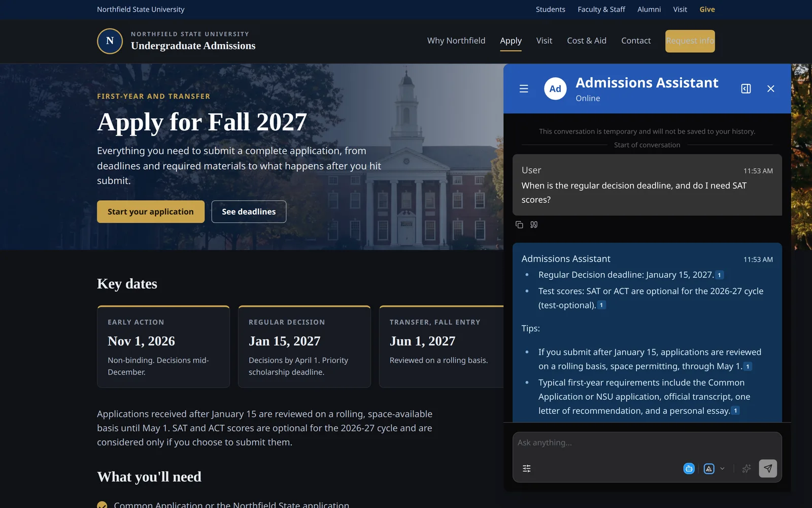
Task: Click the "What you'll need" heading
Action: click(149, 477)
